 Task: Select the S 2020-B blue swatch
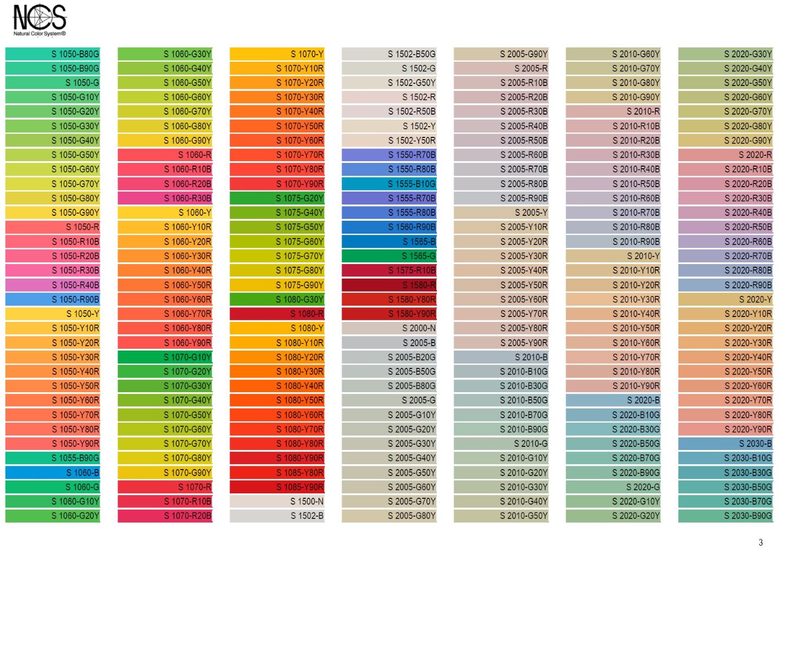click(613, 400)
